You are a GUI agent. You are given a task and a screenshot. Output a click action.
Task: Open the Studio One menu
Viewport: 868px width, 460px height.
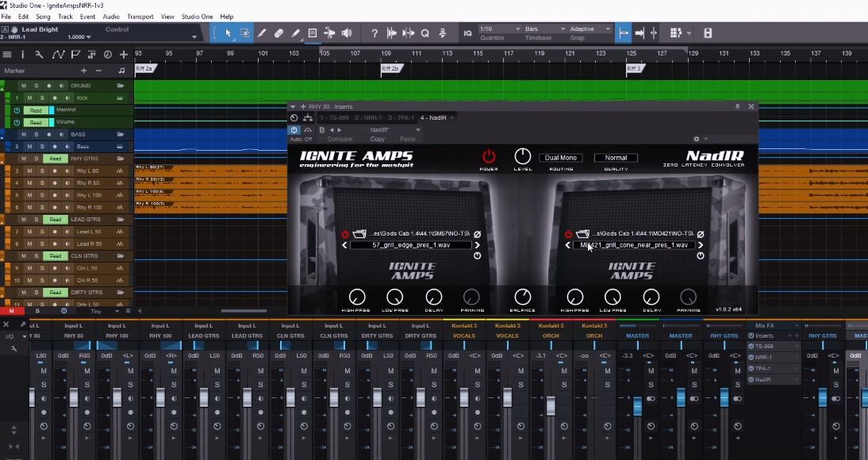[198, 17]
